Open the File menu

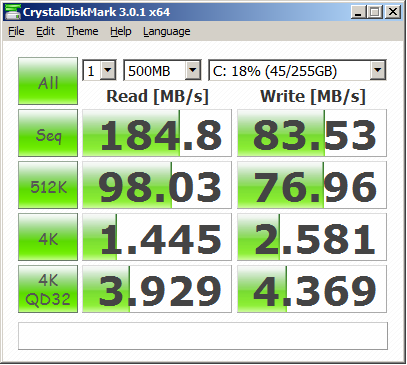pos(16,31)
